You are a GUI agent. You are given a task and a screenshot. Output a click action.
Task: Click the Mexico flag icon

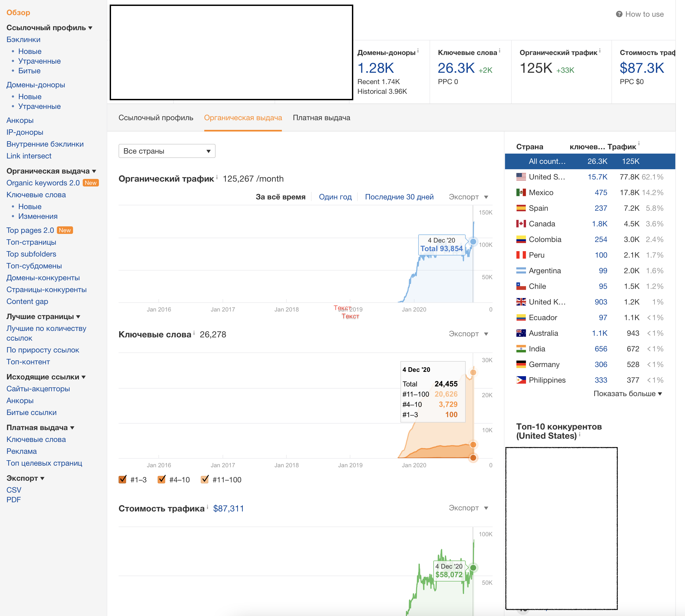point(521,193)
